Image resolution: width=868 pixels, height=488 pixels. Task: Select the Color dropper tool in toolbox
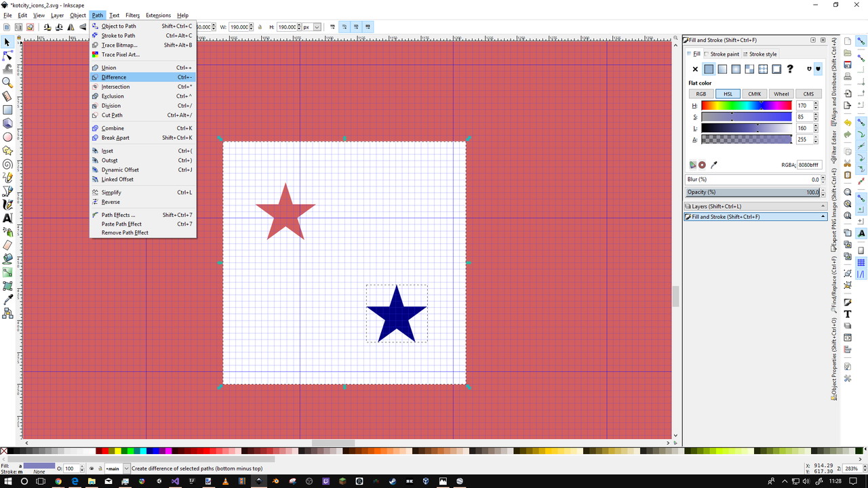click(x=7, y=300)
